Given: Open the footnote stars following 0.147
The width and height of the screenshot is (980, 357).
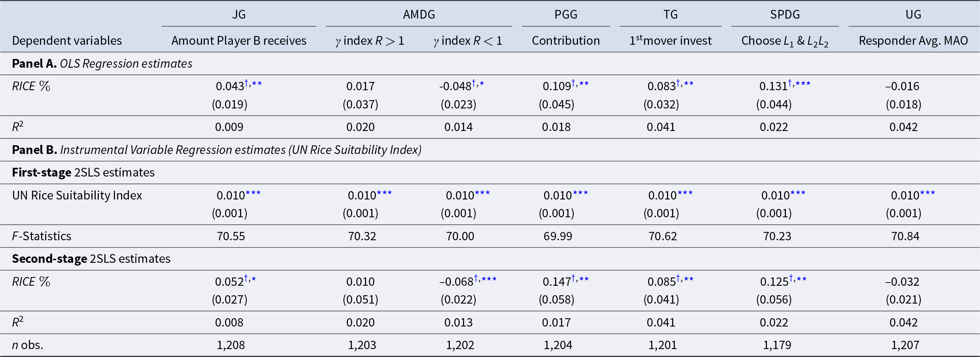Looking at the screenshot, I should click(580, 279).
